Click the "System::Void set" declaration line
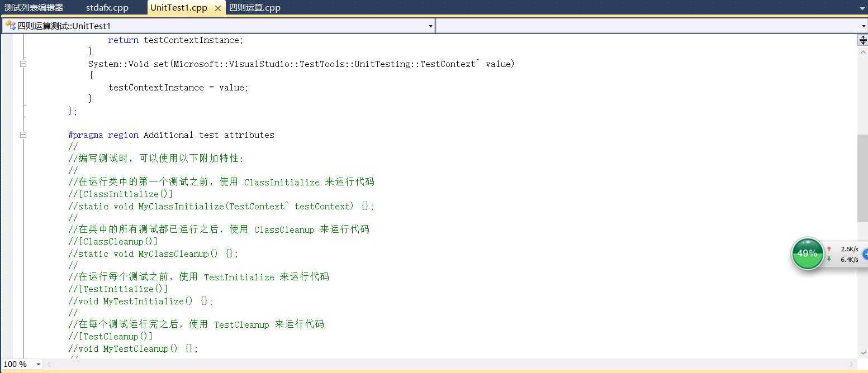The image size is (868, 373). (x=301, y=64)
